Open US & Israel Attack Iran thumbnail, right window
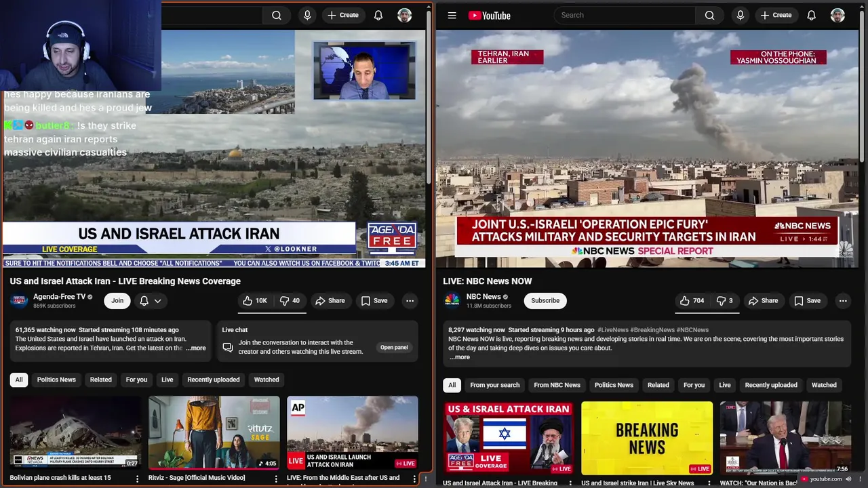868x488 pixels. click(509, 438)
